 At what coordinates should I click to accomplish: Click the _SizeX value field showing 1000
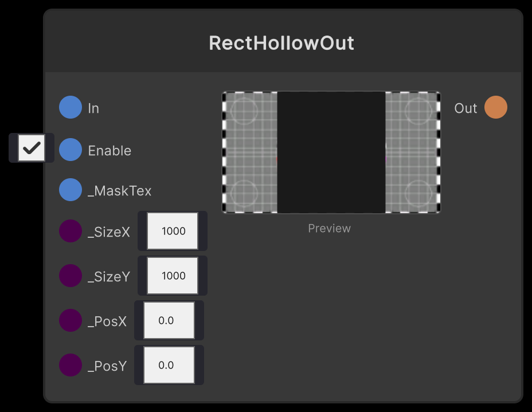[172, 231]
